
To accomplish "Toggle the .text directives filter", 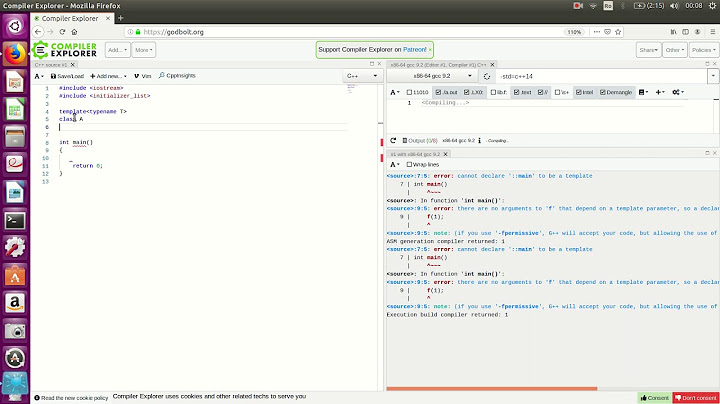I will (x=522, y=92).
